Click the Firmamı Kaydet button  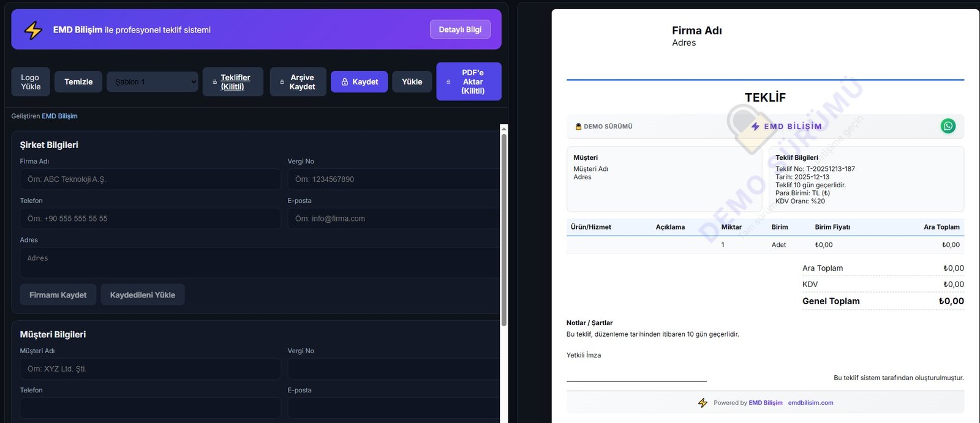tap(58, 295)
